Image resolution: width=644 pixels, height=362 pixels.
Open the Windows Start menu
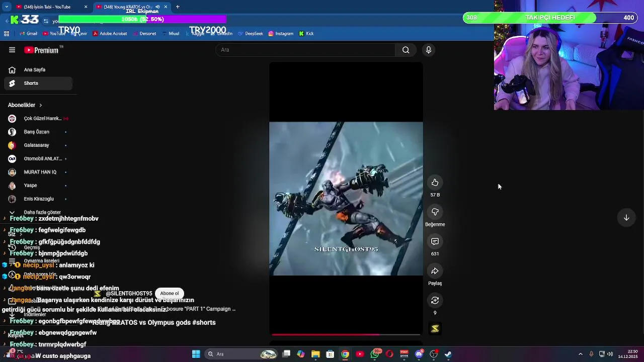196,354
